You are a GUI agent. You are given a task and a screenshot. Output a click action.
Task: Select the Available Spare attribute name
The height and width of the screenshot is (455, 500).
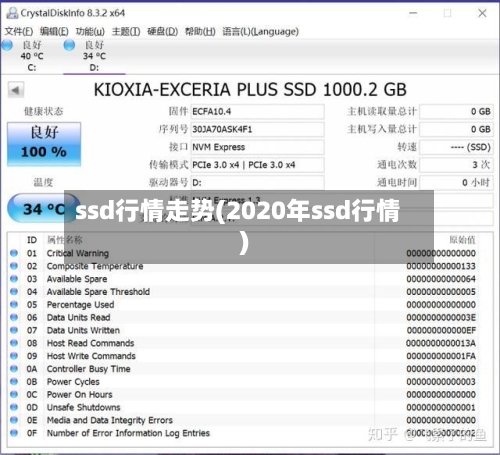(x=77, y=279)
